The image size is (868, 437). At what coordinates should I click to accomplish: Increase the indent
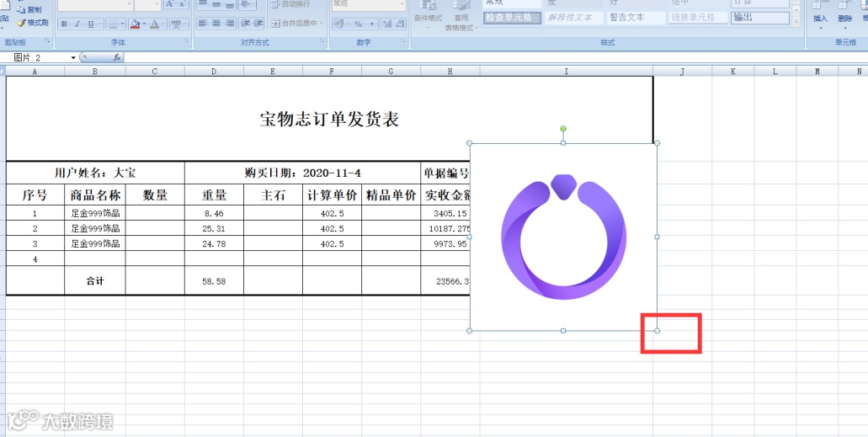point(258,24)
